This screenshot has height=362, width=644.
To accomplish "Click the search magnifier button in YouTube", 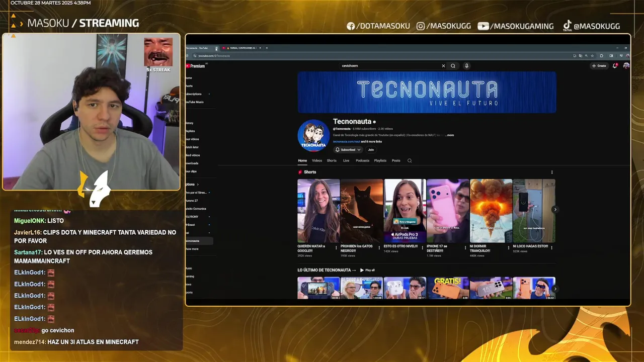I will (x=453, y=66).
